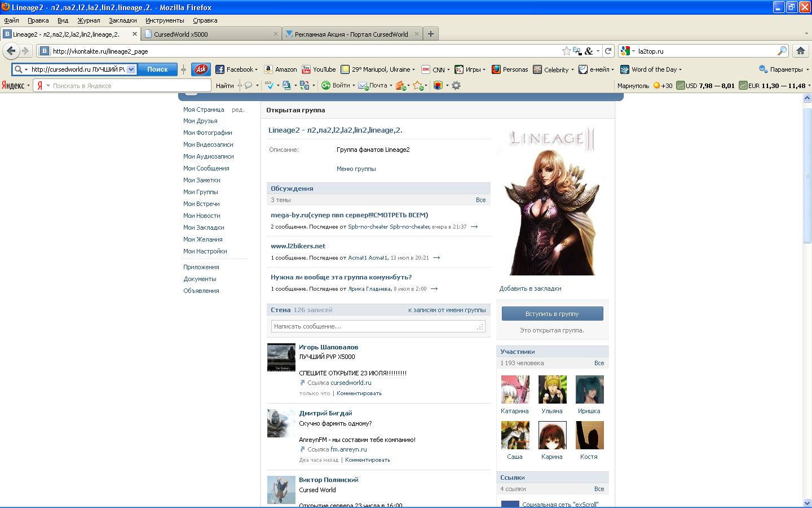Click the Forward navigation arrow

tap(25, 51)
